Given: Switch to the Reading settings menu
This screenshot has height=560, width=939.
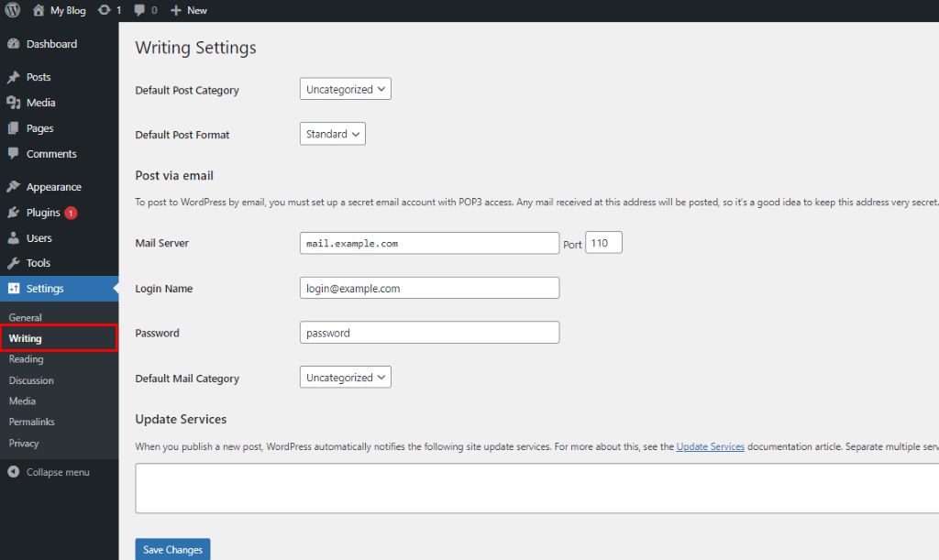Looking at the screenshot, I should (26, 359).
